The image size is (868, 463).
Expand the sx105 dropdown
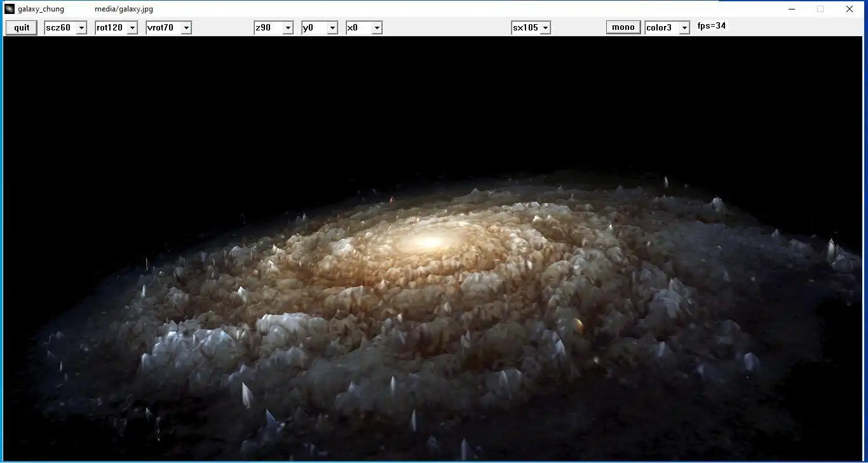click(531, 28)
